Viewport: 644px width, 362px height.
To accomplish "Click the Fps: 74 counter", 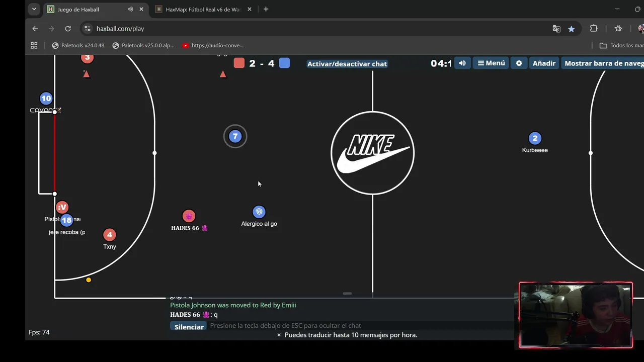I will (39, 332).
